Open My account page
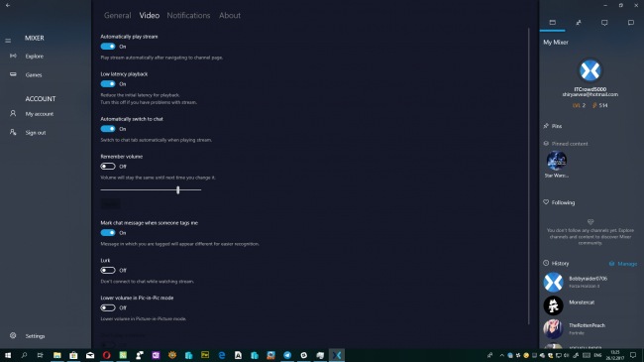 [x=40, y=114]
